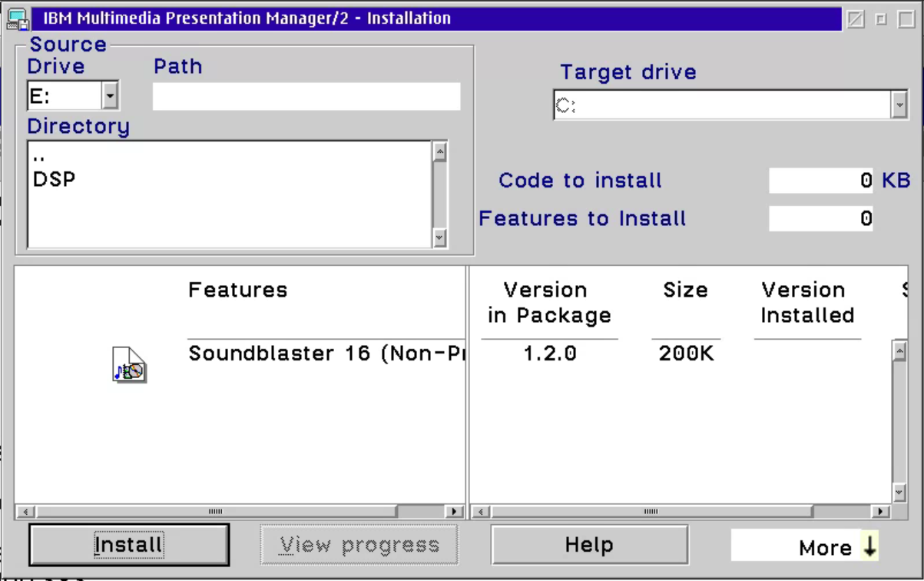This screenshot has height=581, width=924.
Task: Click the version pane's horizontal slider thumb
Action: (x=651, y=511)
